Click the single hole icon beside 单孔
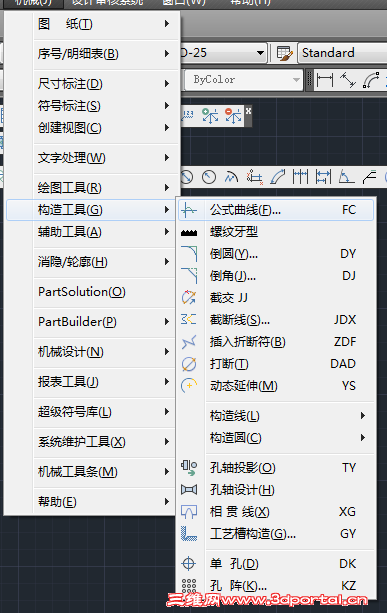This screenshot has width=387, height=613. [x=189, y=563]
